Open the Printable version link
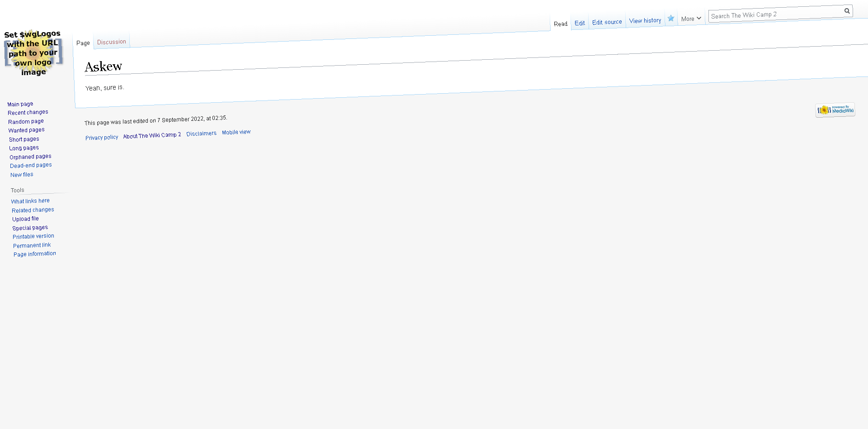The height and width of the screenshot is (429, 868). [33, 237]
